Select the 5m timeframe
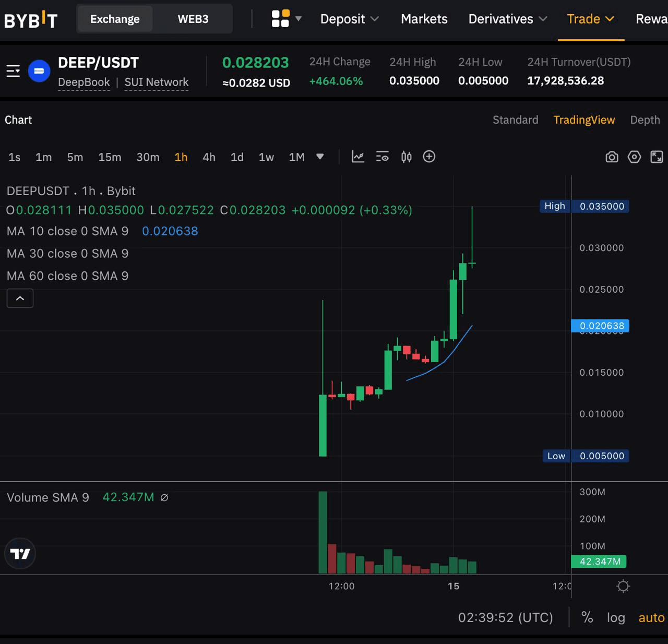This screenshot has width=668, height=644. tap(75, 157)
